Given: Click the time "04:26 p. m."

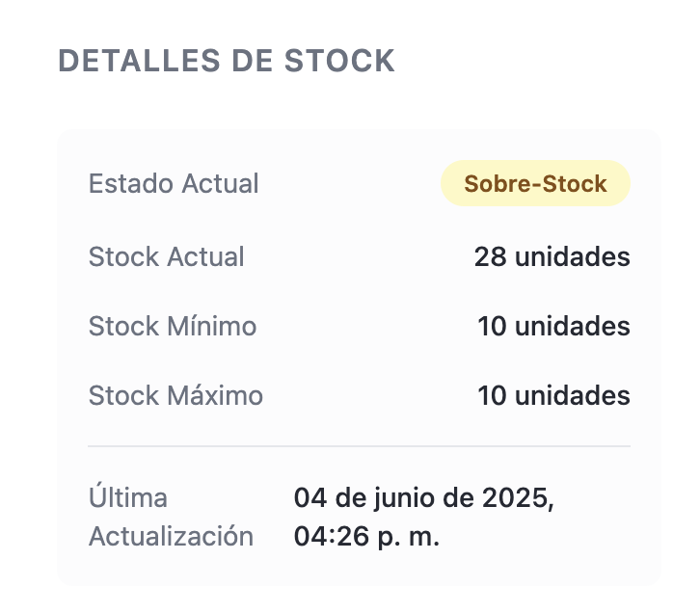Looking at the screenshot, I should click(x=366, y=537).
